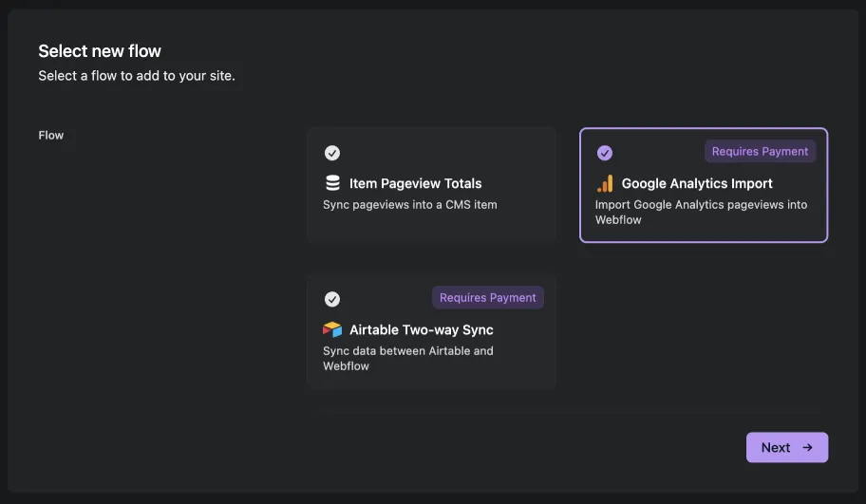The width and height of the screenshot is (866, 504).
Task: Toggle the purple check circle on Google Analytics Import
Action: click(605, 153)
